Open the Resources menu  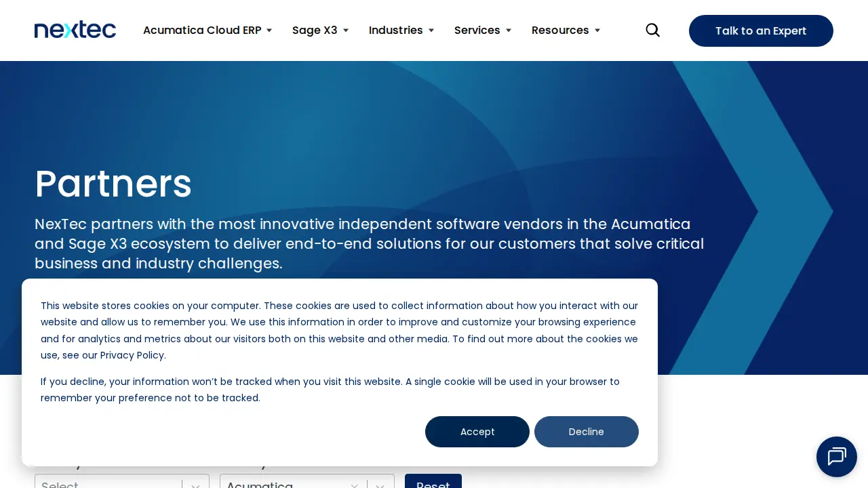coord(560,30)
